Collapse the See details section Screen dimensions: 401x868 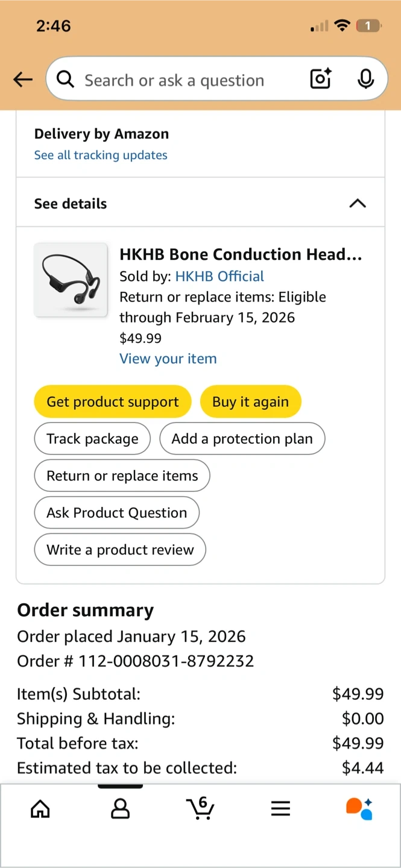[358, 203]
